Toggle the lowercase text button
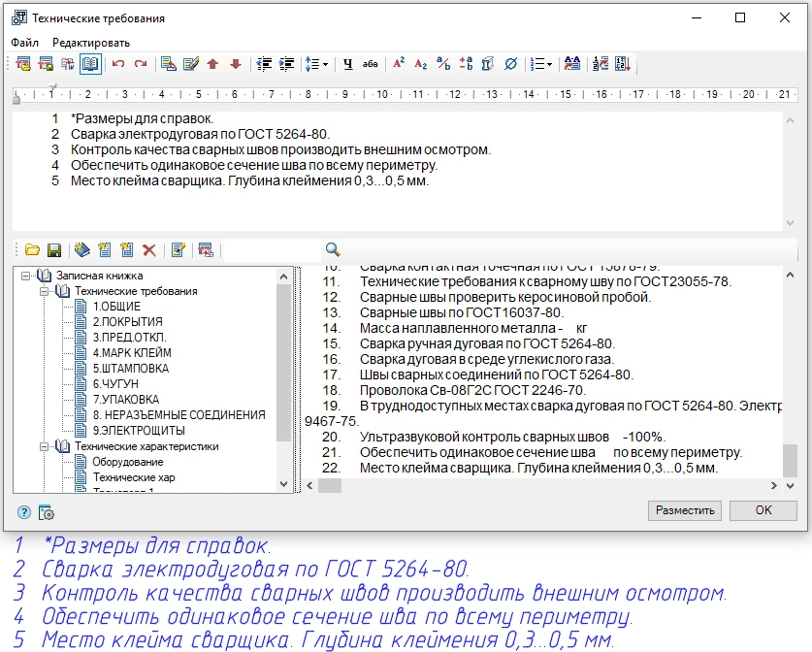 click(x=370, y=64)
